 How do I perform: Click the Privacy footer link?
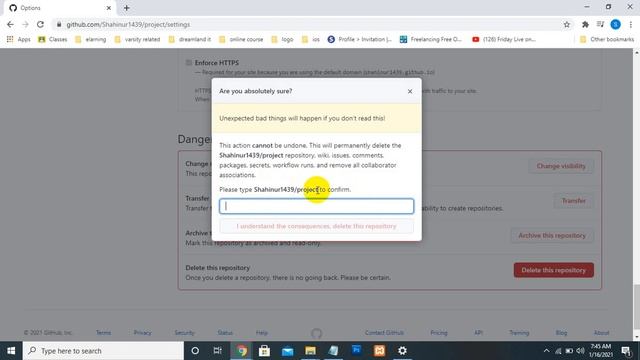(142, 333)
